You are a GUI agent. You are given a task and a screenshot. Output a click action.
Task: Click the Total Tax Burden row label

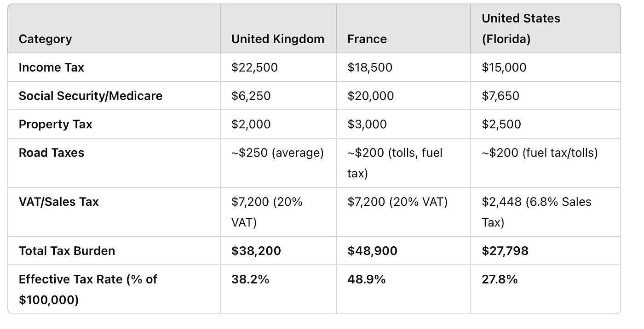point(67,251)
